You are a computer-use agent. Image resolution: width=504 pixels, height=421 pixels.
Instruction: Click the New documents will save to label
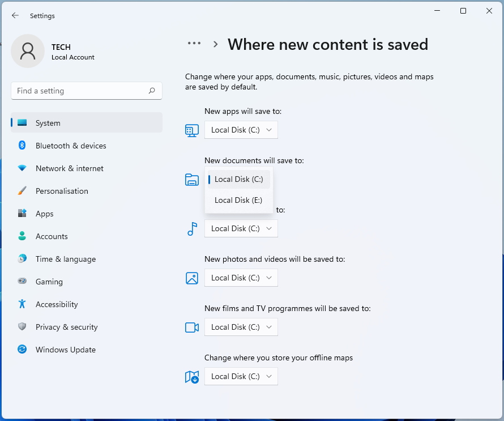pos(254,160)
